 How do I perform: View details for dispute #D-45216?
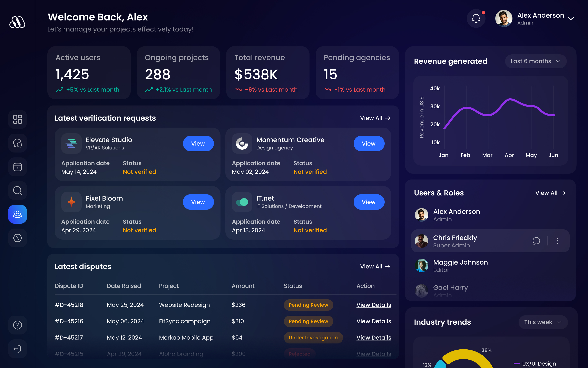tap(374, 321)
